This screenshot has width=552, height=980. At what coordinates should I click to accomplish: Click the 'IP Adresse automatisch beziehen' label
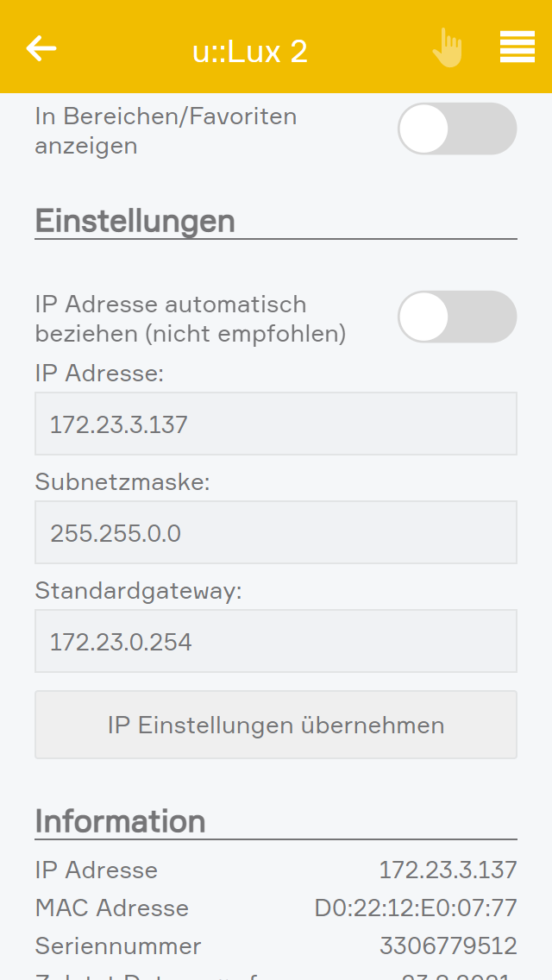pyautogui.click(x=190, y=318)
